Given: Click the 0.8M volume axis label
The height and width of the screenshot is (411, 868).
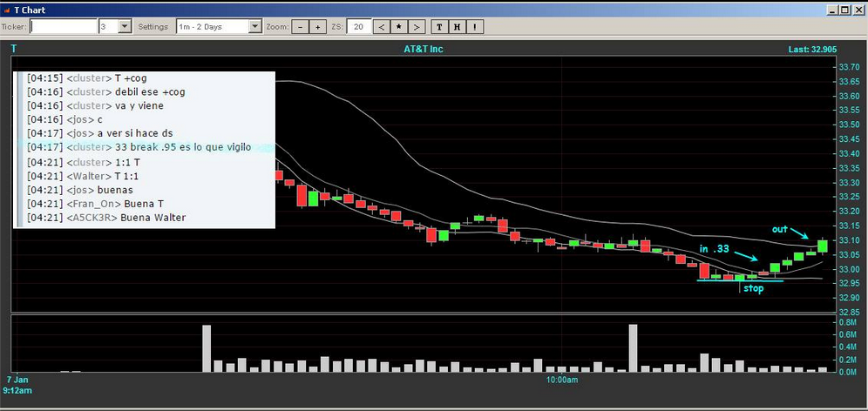Looking at the screenshot, I should click(849, 321).
